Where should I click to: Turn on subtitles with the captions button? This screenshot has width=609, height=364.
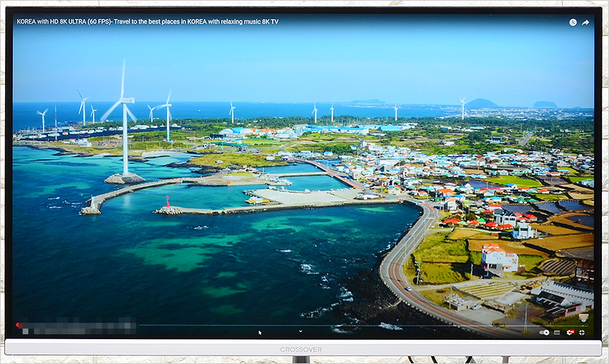tap(557, 332)
